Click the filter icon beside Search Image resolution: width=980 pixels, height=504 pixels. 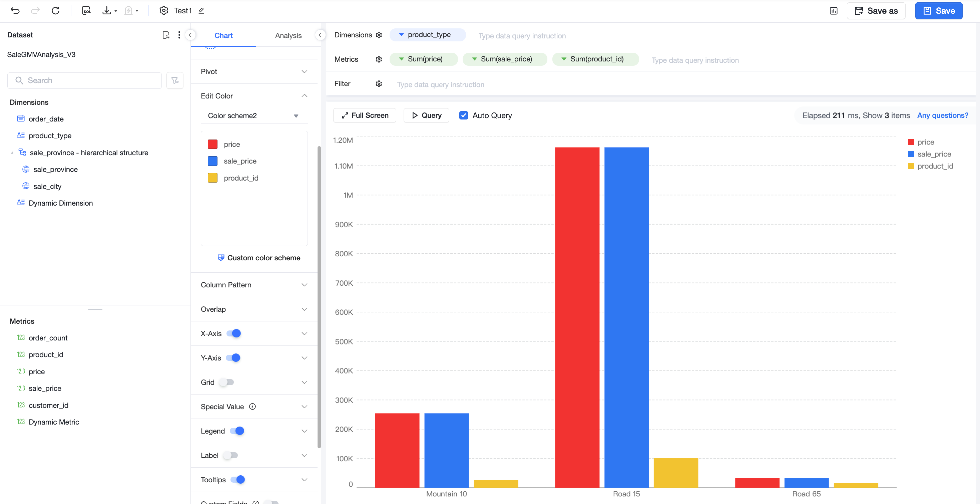(x=175, y=80)
